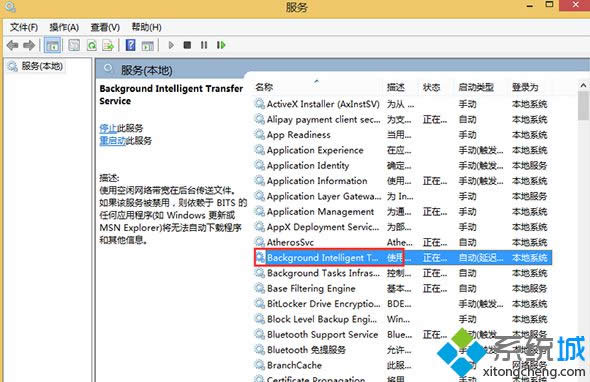Click gear icon beside Application Identity

pos(260,165)
